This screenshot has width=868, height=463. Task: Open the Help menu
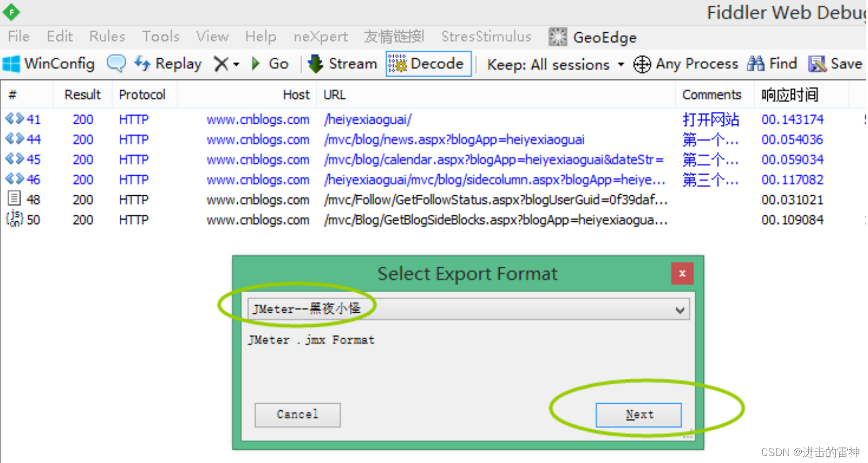click(261, 37)
